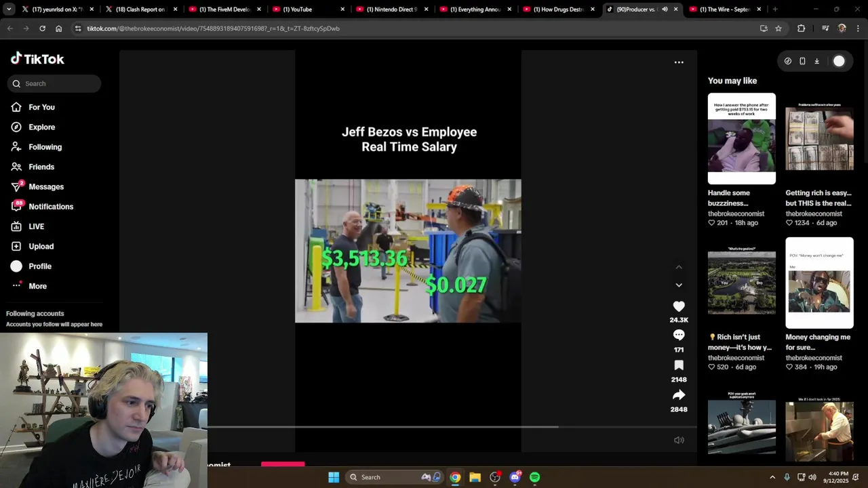Open 'Getting rich is easy' video thumbnail
868x488 pixels.
(819, 139)
